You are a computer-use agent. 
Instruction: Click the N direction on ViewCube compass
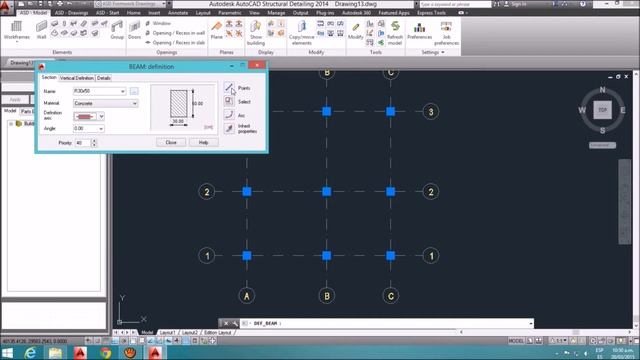(602, 90)
